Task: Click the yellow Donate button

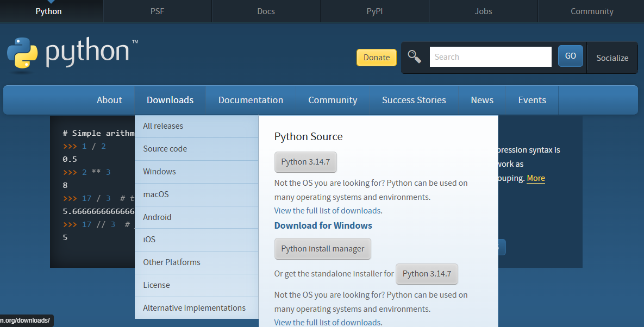Action: [377, 58]
